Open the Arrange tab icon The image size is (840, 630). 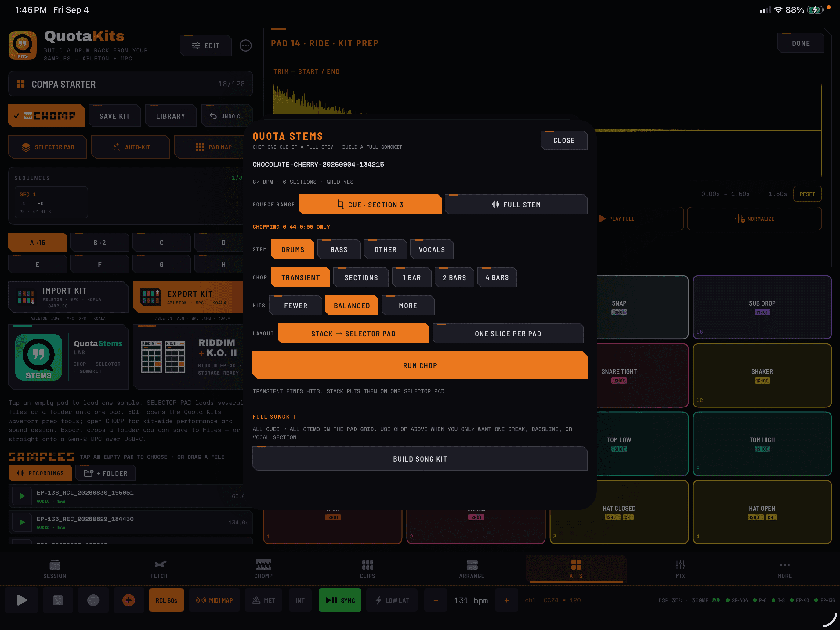[x=472, y=565]
